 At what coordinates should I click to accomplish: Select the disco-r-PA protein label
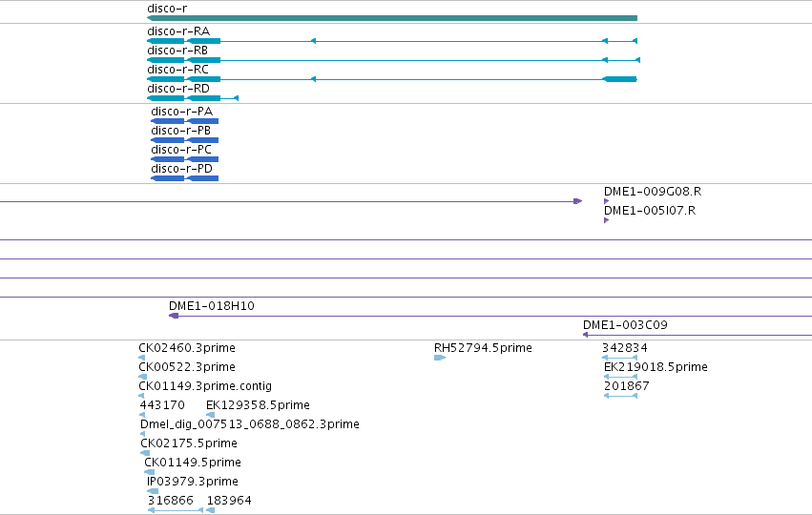tap(181, 112)
